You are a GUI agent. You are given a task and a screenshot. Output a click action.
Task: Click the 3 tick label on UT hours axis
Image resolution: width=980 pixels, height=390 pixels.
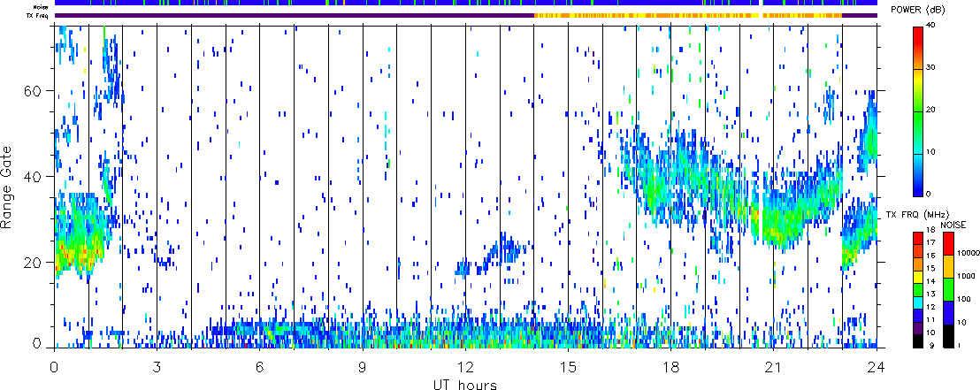click(157, 366)
